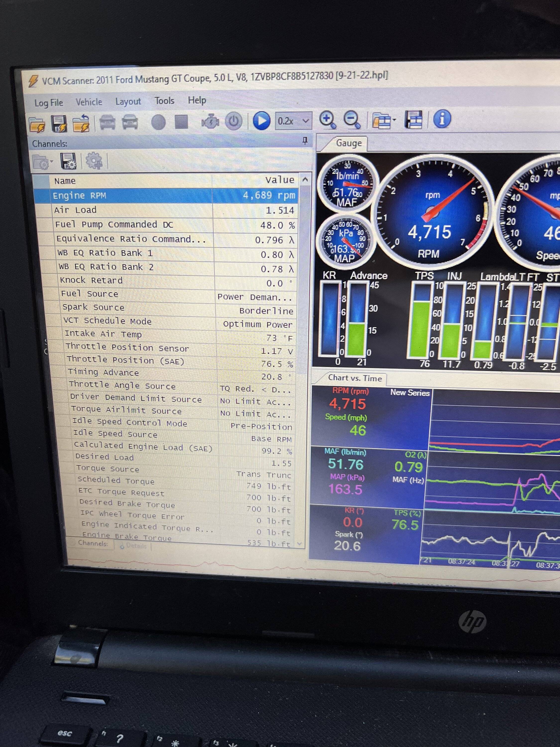Viewport: 560px width, 747px height.
Task: Click the left of the two car icons
Action: [x=107, y=122]
